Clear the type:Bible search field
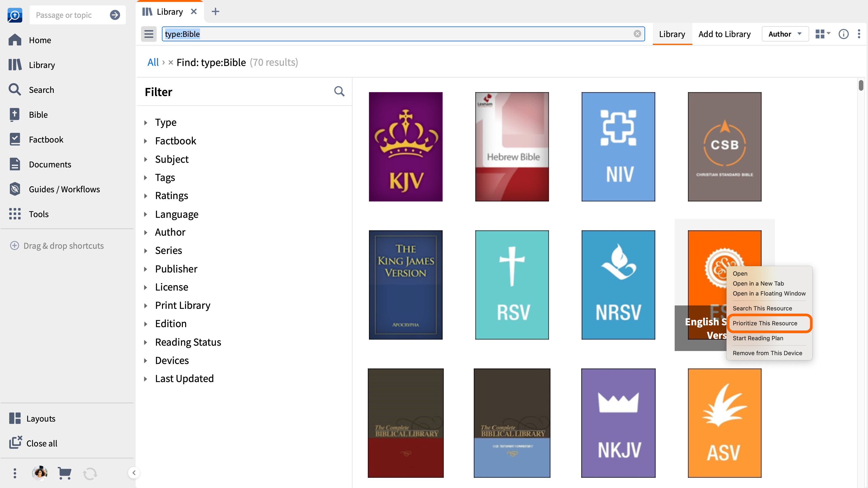This screenshot has height=488, width=868. (637, 34)
